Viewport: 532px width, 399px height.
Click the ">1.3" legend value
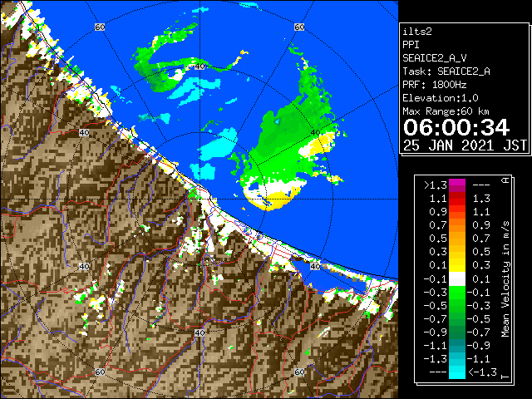click(436, 185)
